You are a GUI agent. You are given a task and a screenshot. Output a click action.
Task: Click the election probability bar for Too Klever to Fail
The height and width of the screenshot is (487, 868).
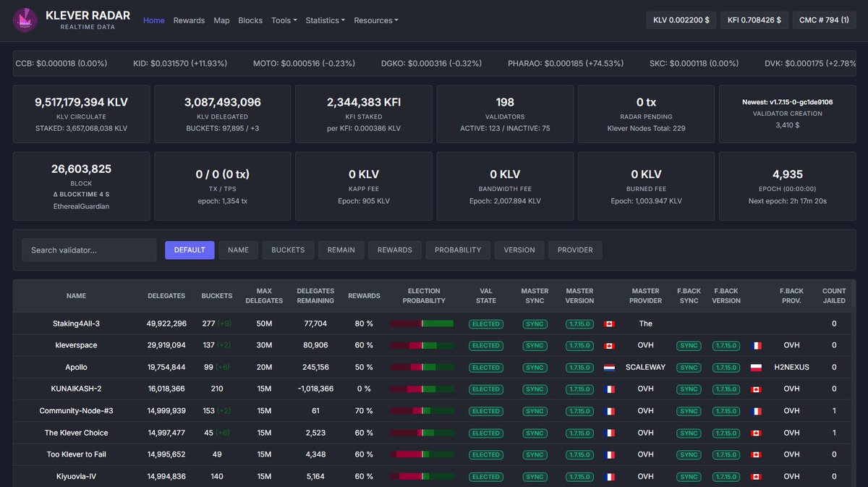coord(422,454)
